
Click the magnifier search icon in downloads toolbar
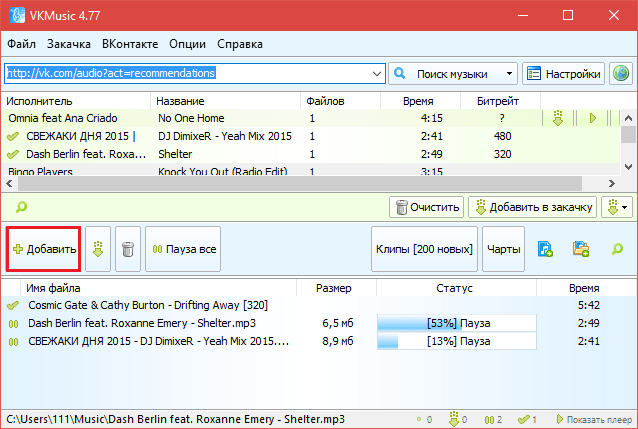click(617, 249)
